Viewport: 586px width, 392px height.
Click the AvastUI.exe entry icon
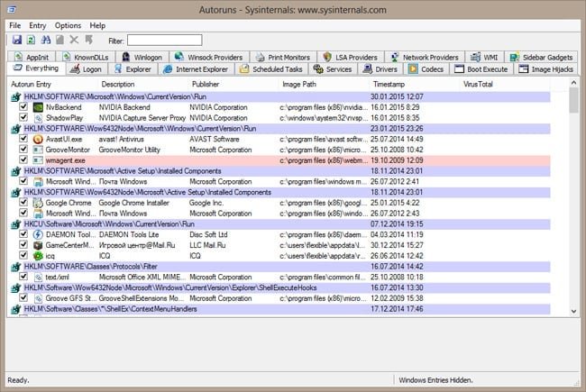coord(38,139)
